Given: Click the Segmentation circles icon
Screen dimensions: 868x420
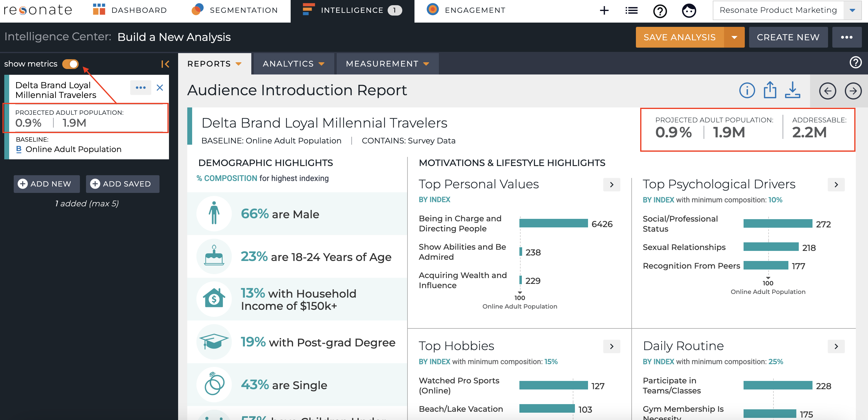Looking at the screenshot, I should 197,9.
